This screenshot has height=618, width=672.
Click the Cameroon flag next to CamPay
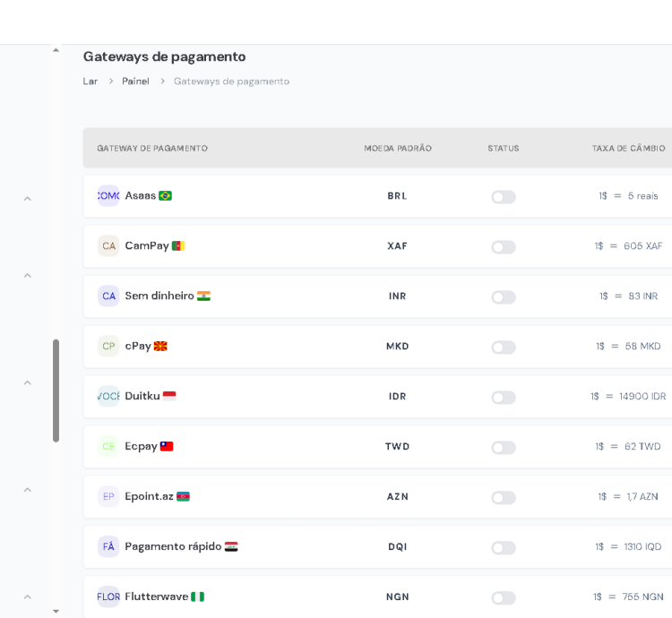pyautogui.click(x=178, y=245)
